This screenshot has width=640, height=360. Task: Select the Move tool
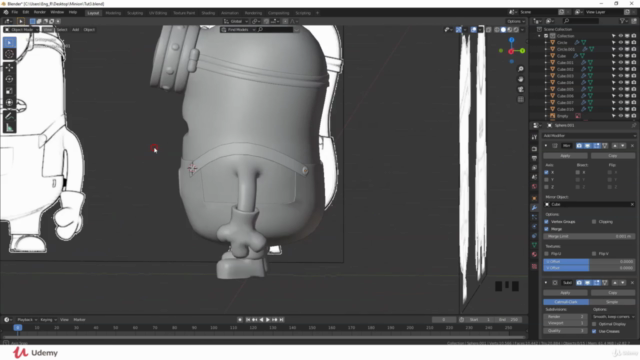9,67
